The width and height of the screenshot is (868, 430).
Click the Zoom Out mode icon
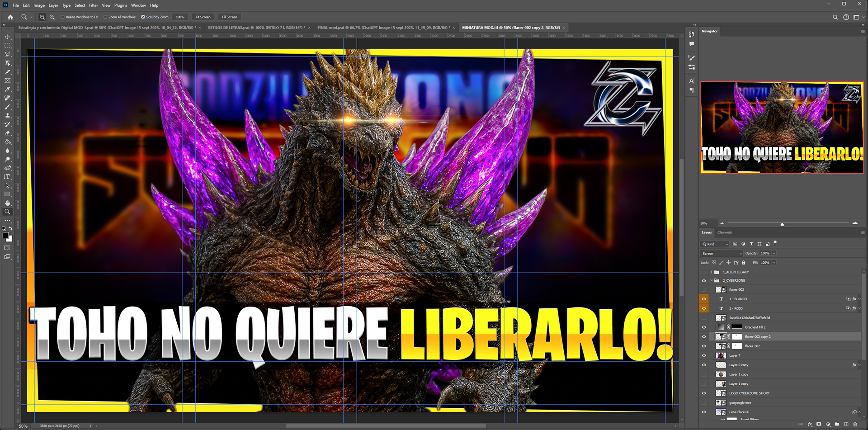click(52, 17)
